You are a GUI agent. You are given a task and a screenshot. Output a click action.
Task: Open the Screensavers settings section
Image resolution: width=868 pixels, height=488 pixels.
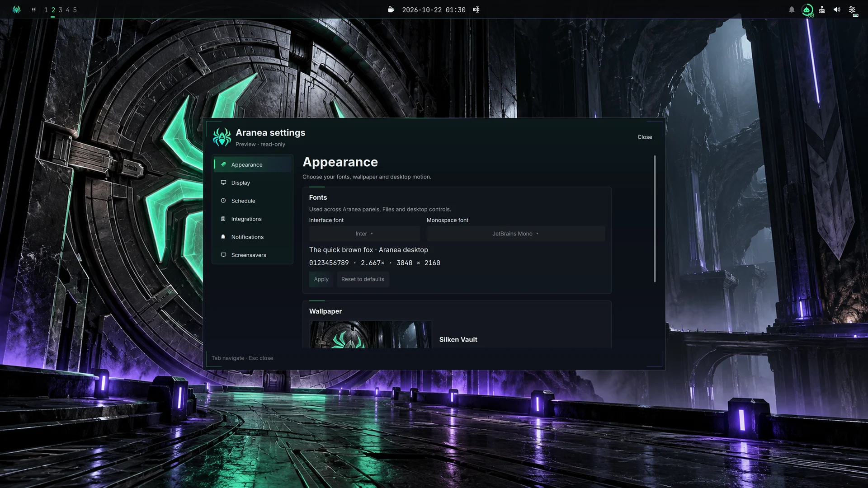tap(253, 255)
